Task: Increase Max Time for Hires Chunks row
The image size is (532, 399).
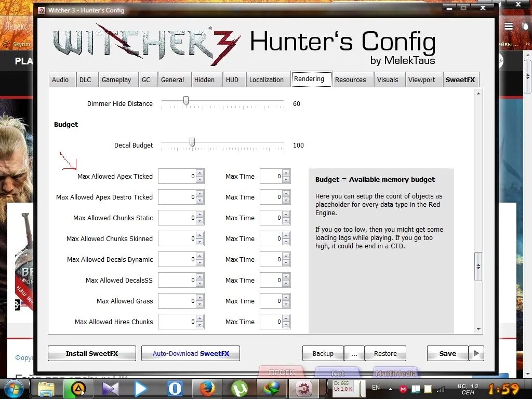Action: 286,318
